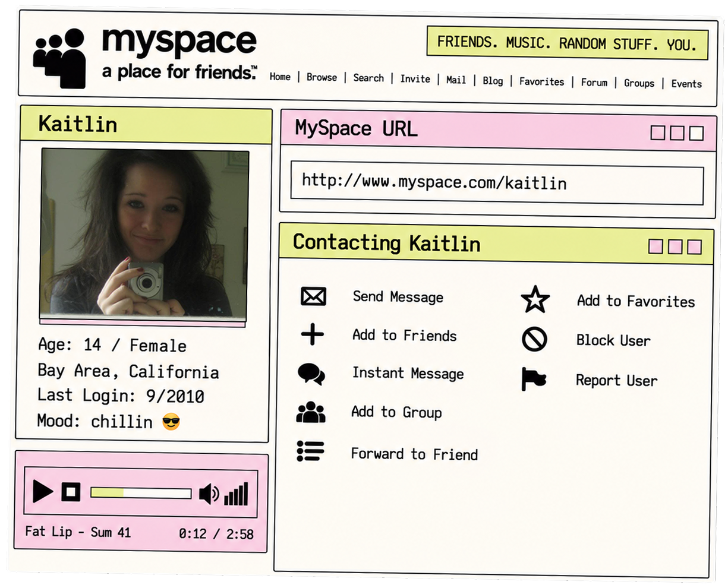
Task: Click the last window button in MySpace URL panel
Action: coord(697,133)
